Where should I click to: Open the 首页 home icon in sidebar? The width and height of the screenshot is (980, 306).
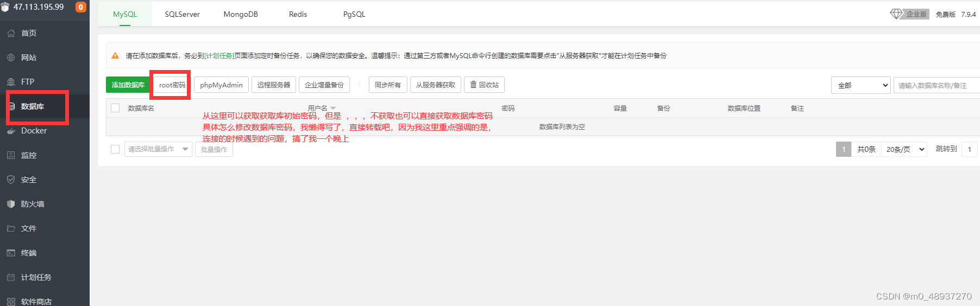coord(11,33)
